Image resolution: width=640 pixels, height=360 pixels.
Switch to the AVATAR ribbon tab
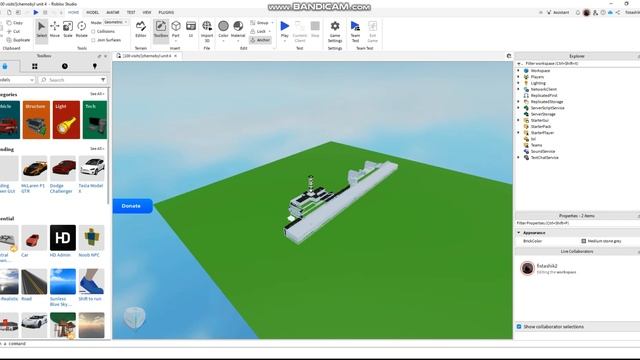click(x=113, y=13)
